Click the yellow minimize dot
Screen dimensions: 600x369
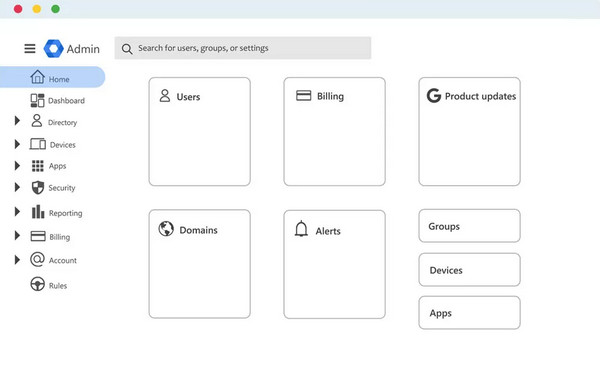click(x=37, y=9)
